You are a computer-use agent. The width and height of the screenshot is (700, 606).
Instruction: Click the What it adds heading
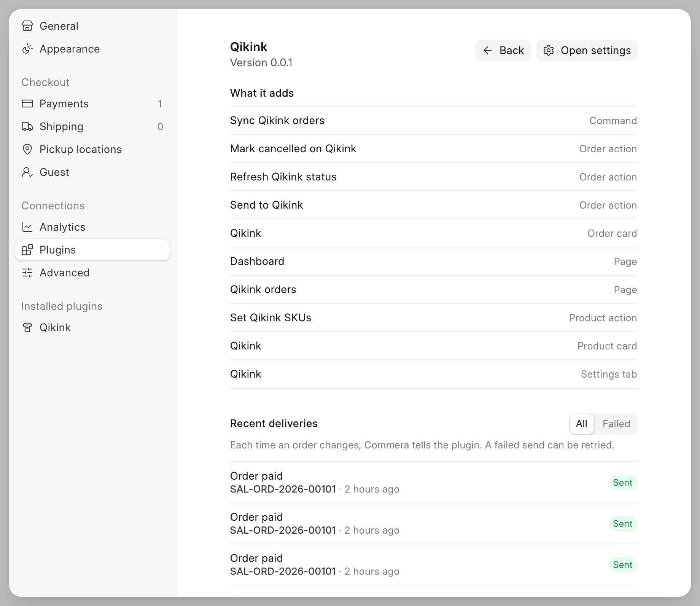point(262,93)
